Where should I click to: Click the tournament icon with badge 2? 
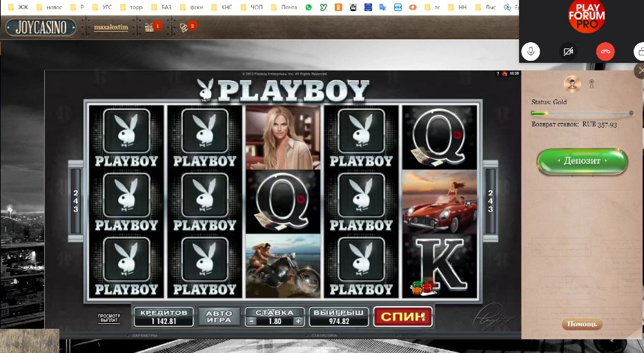(x=188, y=27)
